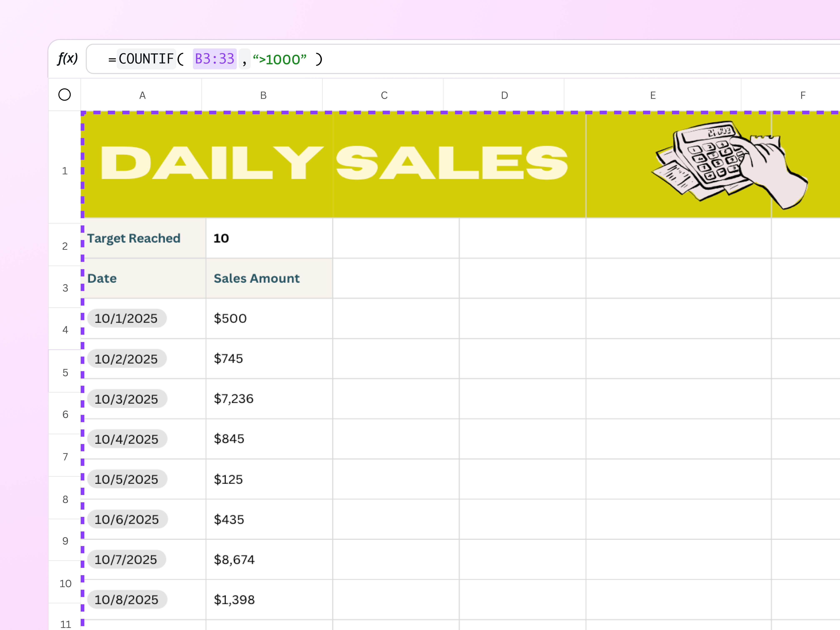Click the DAILY SALES title banner
The height and width of the screenshot is (630, 840).
(x=334, y=163)
